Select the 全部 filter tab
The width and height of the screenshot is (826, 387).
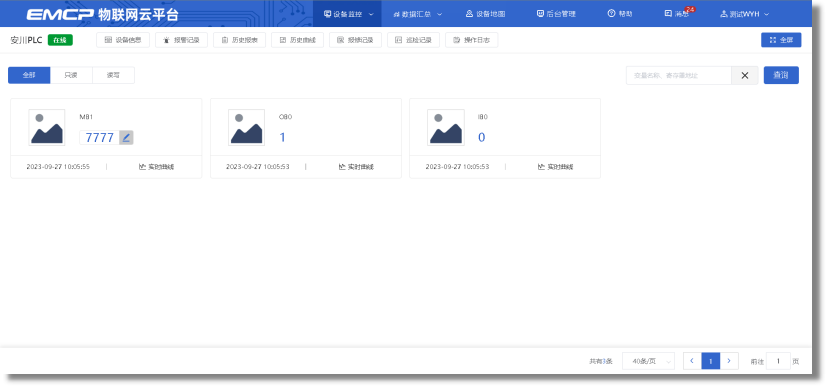pos(29,75)
